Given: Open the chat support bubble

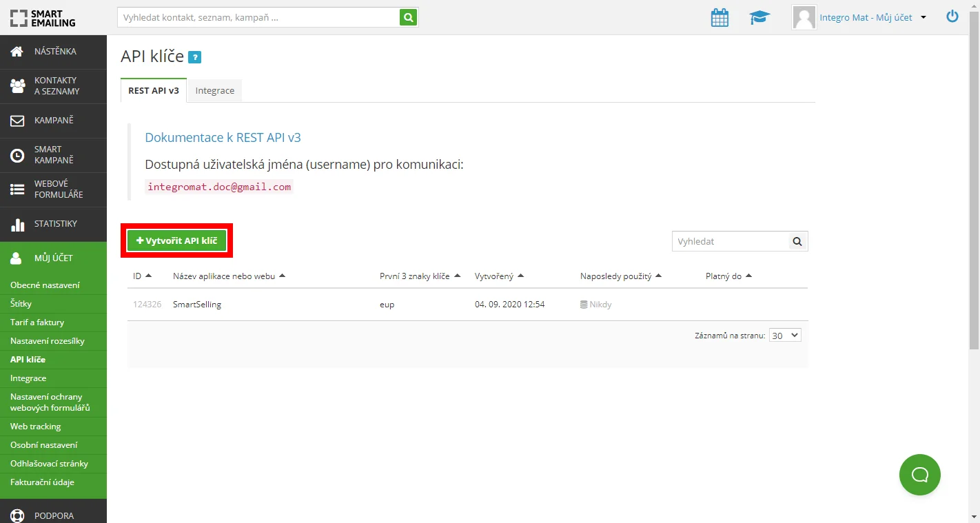Looking at the screenshot, I should click(919, 475).
